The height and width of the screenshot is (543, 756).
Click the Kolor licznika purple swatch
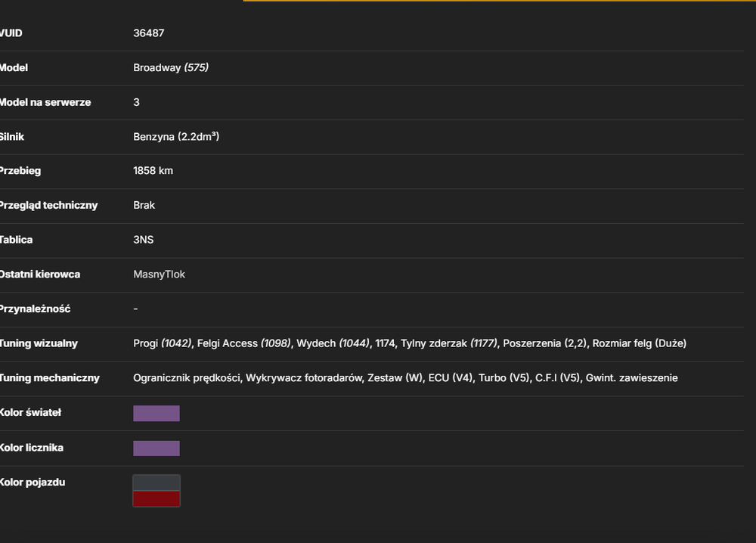[x=156, y=448]
